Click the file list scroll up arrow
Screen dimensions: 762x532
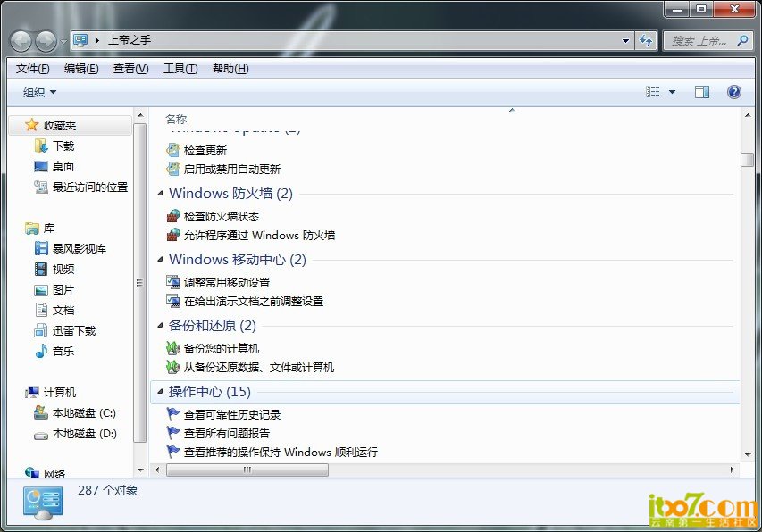[x=747, y=115]
